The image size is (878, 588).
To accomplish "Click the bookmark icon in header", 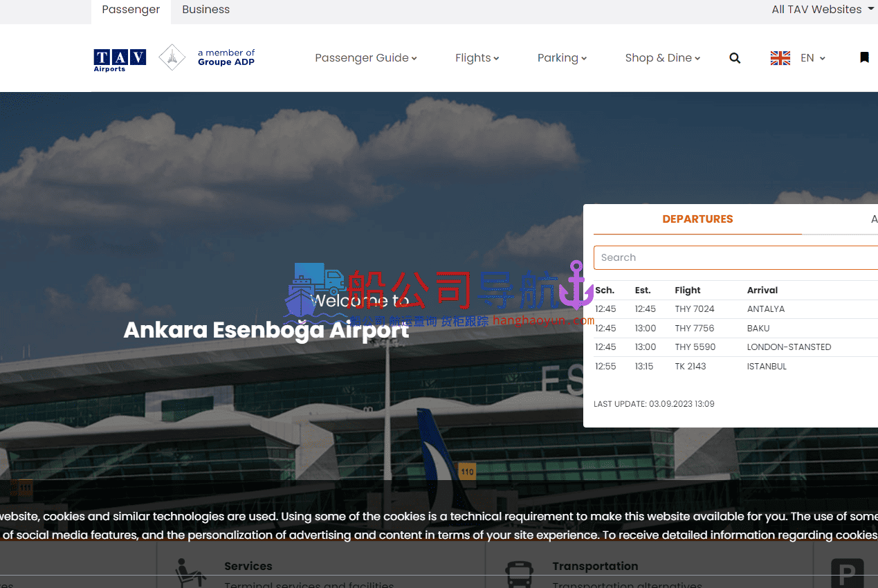I will pyautogui.click(x=864, y=57).
